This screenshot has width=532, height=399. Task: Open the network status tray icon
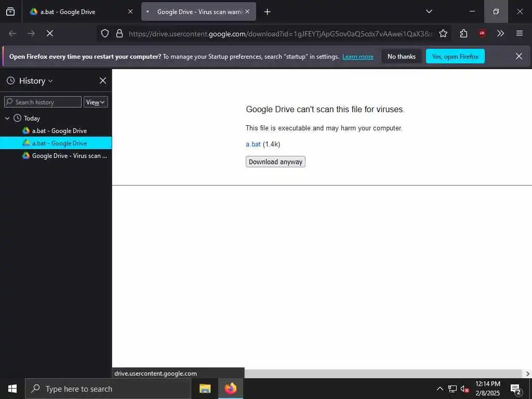[x=453, y=389]
